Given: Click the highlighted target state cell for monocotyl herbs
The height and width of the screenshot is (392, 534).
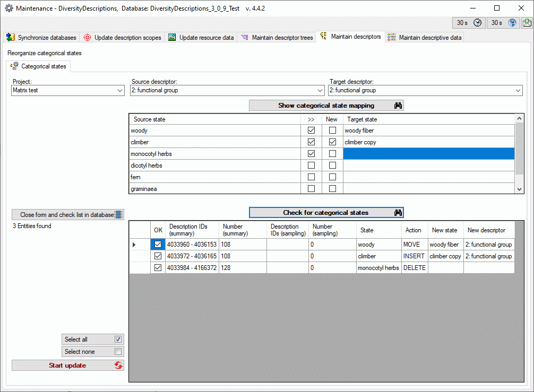Looking at the screenshot, I should (x=429, y=153).
